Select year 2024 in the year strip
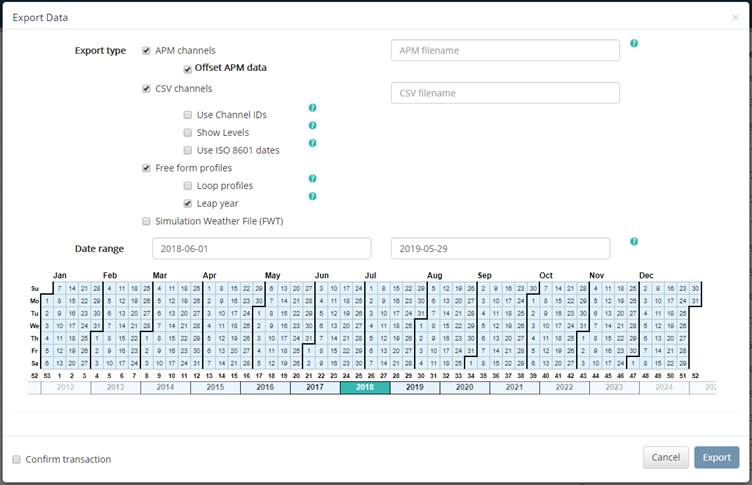The height and width of the screenshot is (485, 752). pyautogui.click(x=664, y=388)
